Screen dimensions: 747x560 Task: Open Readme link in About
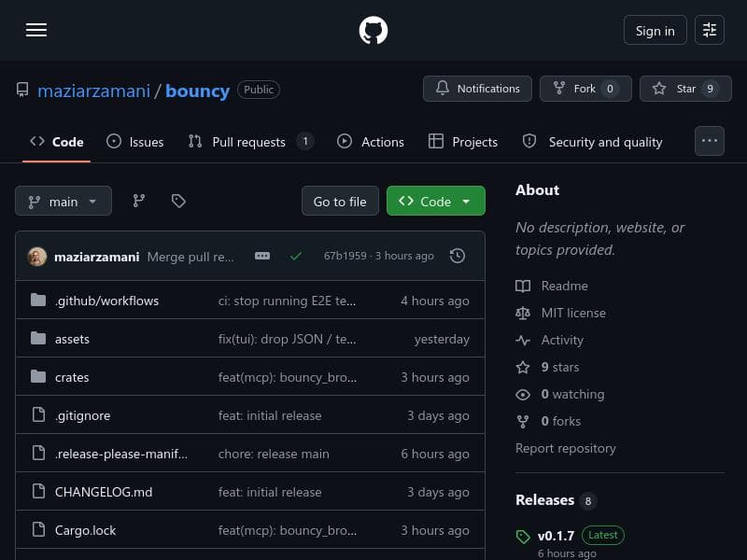coord(564,286)
